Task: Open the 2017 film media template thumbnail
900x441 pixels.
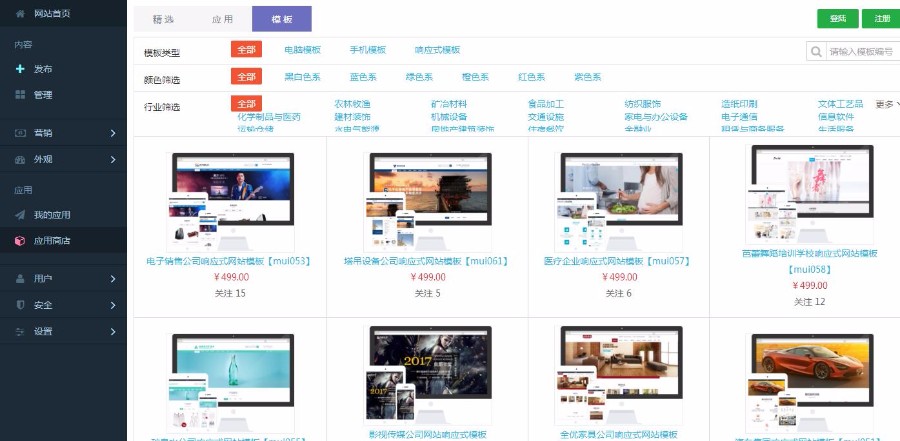Action: [x=428, y=376]
